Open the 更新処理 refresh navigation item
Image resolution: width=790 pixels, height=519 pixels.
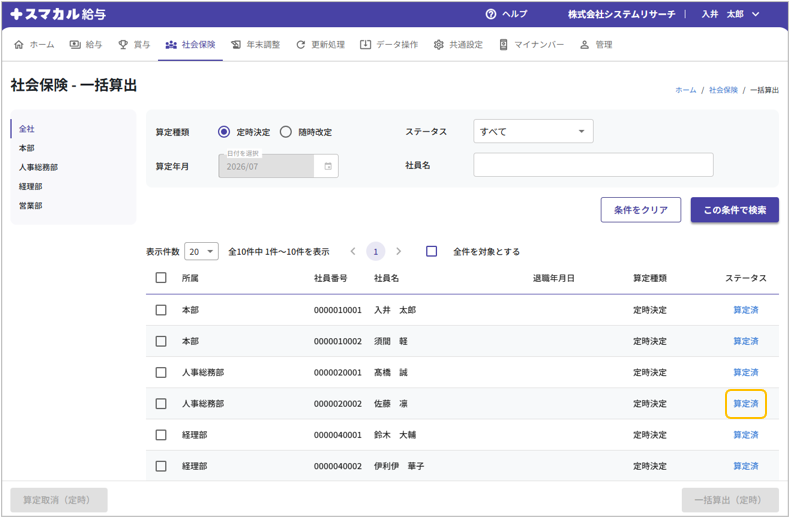[x=320, y=45]
